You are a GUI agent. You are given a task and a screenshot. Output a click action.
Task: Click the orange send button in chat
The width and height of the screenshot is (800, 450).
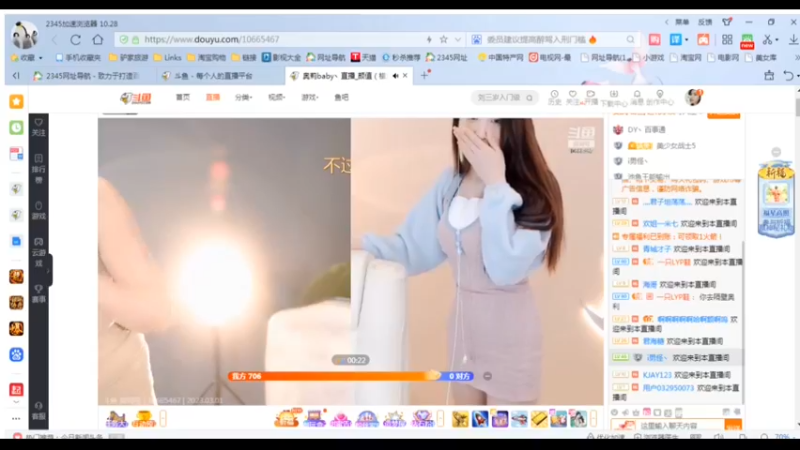point(733,426)
